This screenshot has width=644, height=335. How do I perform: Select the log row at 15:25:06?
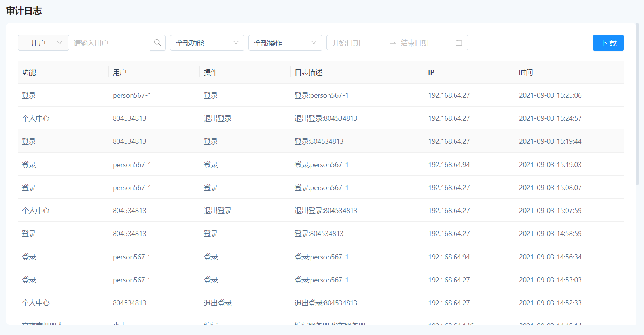(x=320, y=95)
